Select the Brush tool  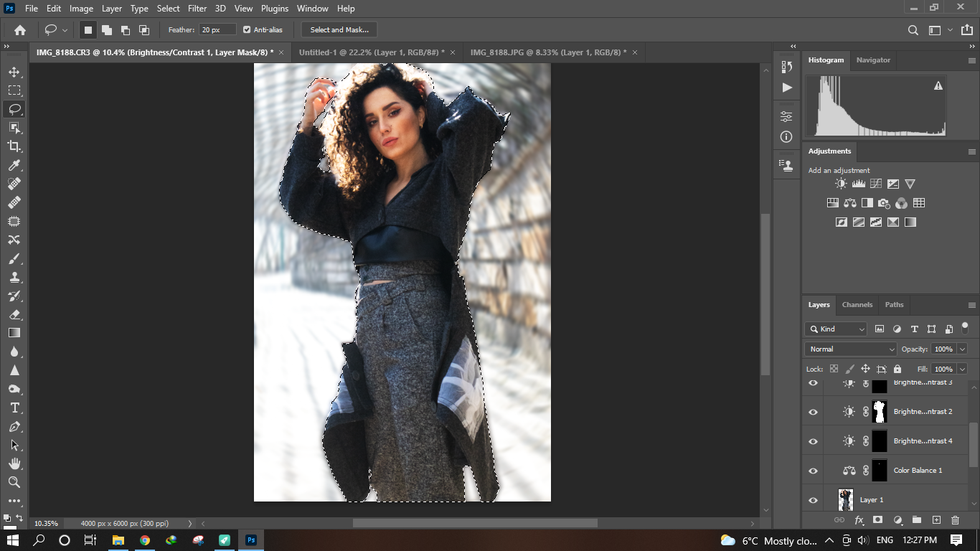14,258
